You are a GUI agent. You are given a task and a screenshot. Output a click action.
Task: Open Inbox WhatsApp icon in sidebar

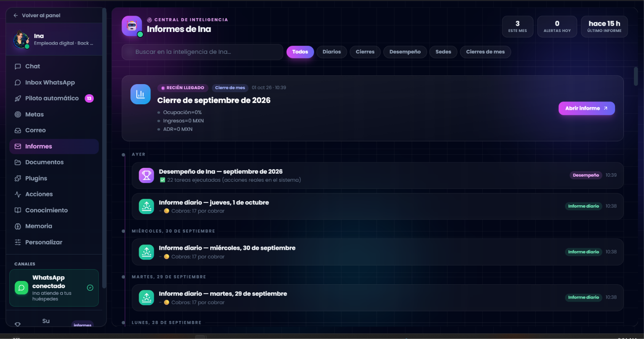coord(18,82)
